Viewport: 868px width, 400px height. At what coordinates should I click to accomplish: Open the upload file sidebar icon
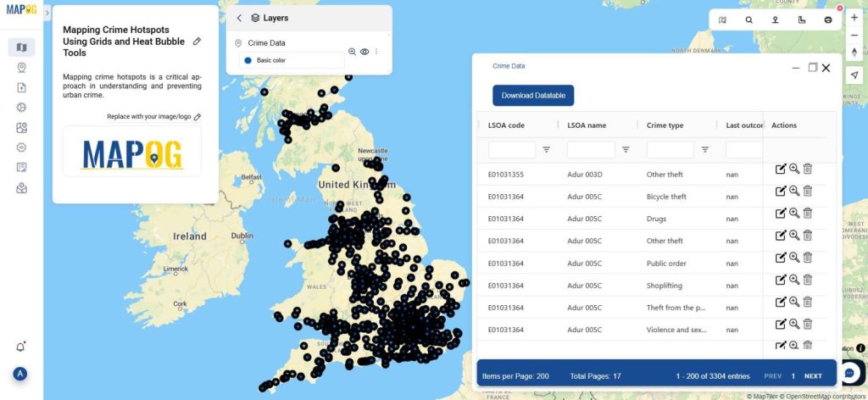pos(21,87)
